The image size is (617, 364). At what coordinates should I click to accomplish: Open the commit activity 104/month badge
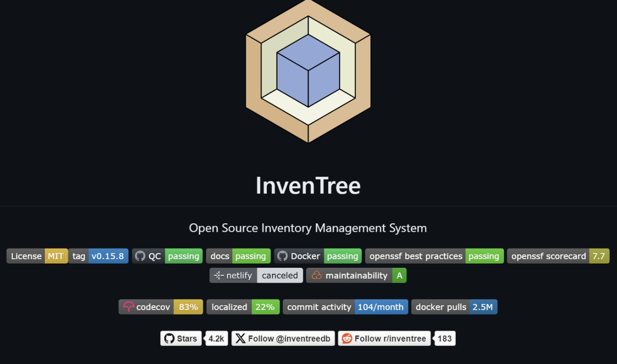(x=345, y=307)
